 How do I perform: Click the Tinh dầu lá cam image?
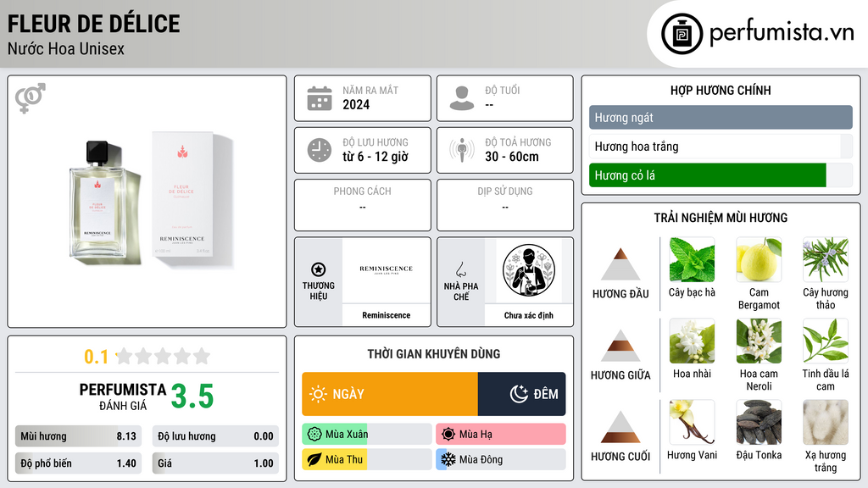tap(826, 341)
